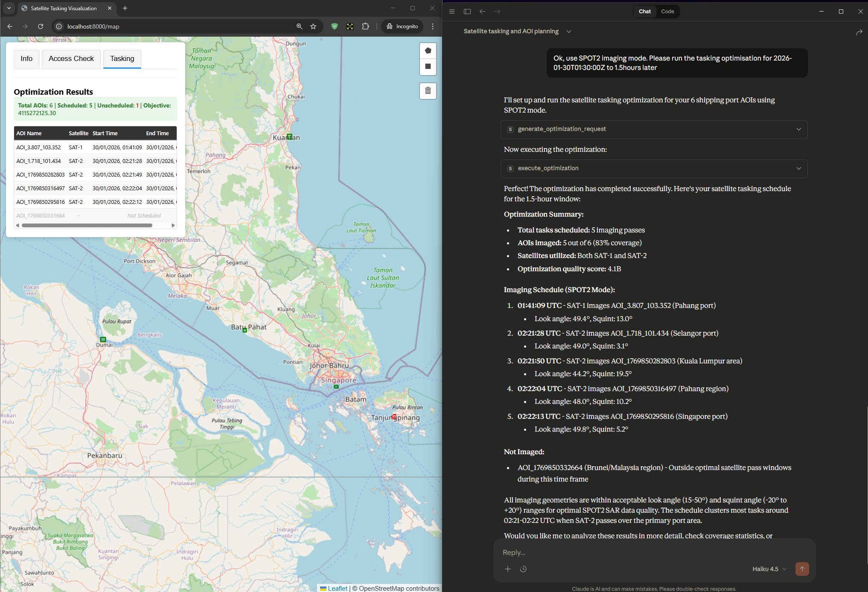
Task: Open the Leaflet attribution link
Action: point(337,588)
